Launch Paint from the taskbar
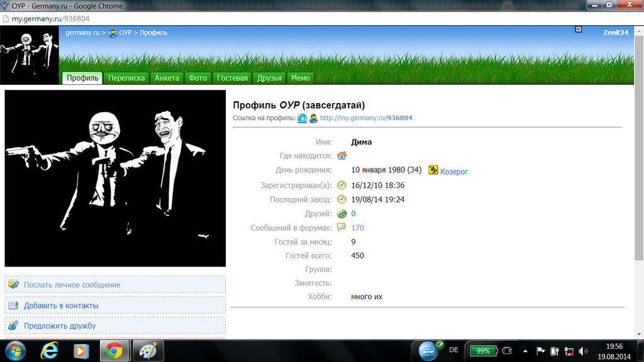Image resolution: width=644 pixels, height=362 pixels. click(148, 350)
